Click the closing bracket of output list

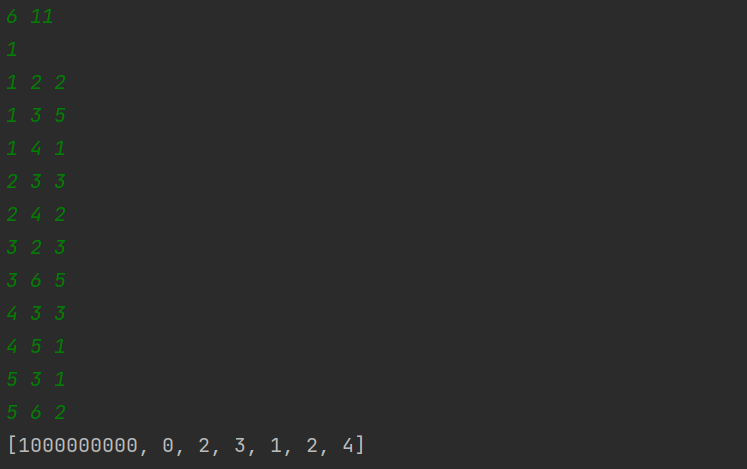[x=360, y=446]
